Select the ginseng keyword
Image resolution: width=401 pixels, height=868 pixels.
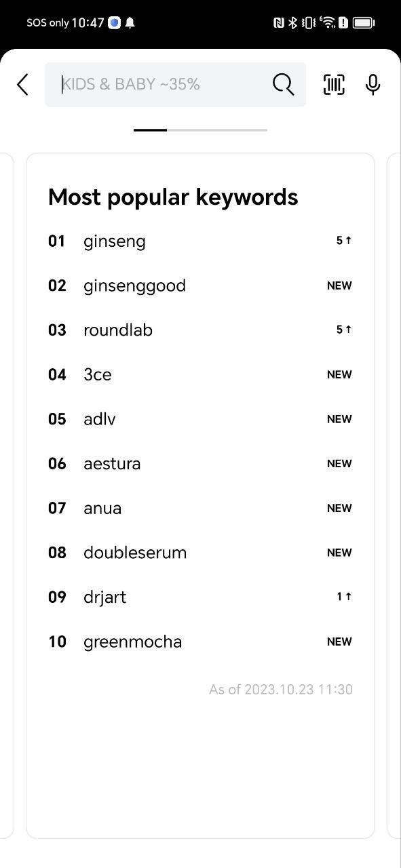click(x=115, y=241)
